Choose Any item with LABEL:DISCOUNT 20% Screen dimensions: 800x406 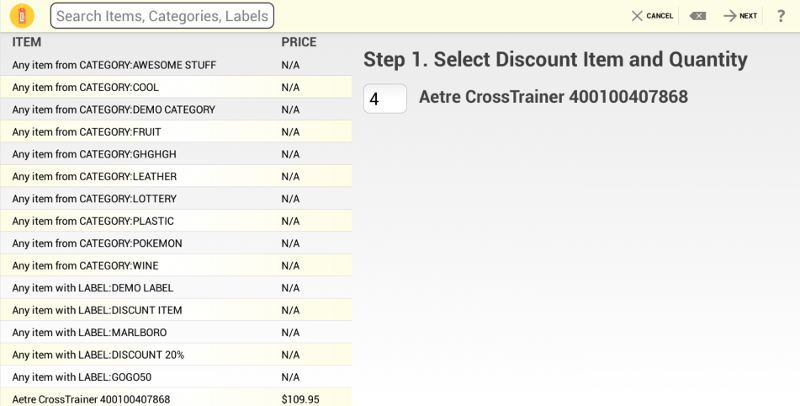176,354
